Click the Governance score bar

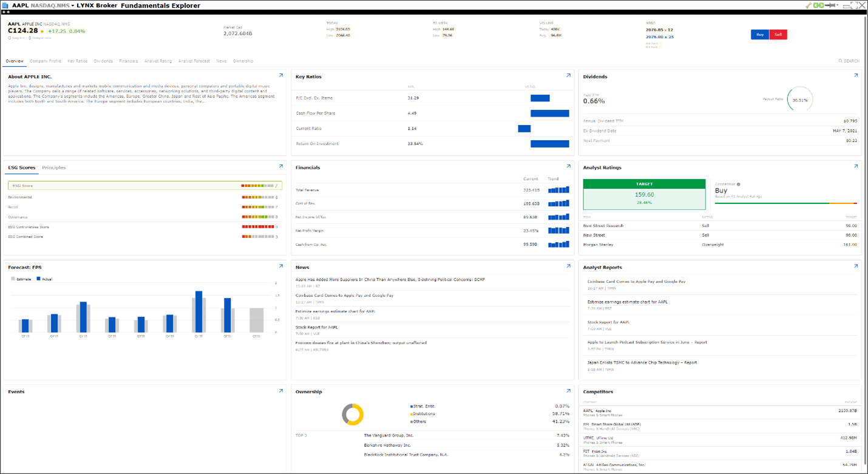[x=258, y=217]
